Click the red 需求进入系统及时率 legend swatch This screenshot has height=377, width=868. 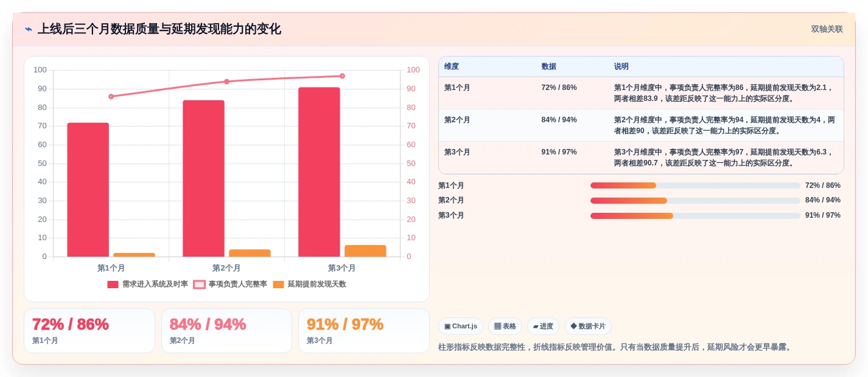click(113, 285)
